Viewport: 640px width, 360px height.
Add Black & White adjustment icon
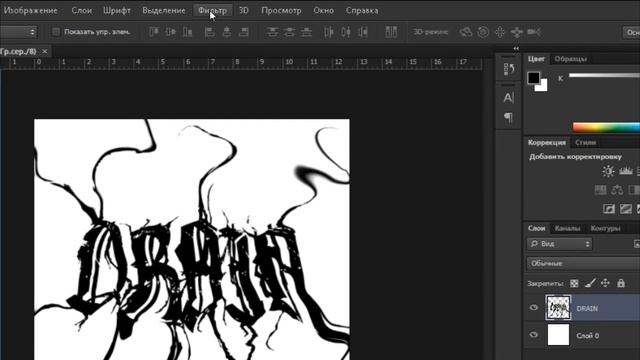[634, 190]
